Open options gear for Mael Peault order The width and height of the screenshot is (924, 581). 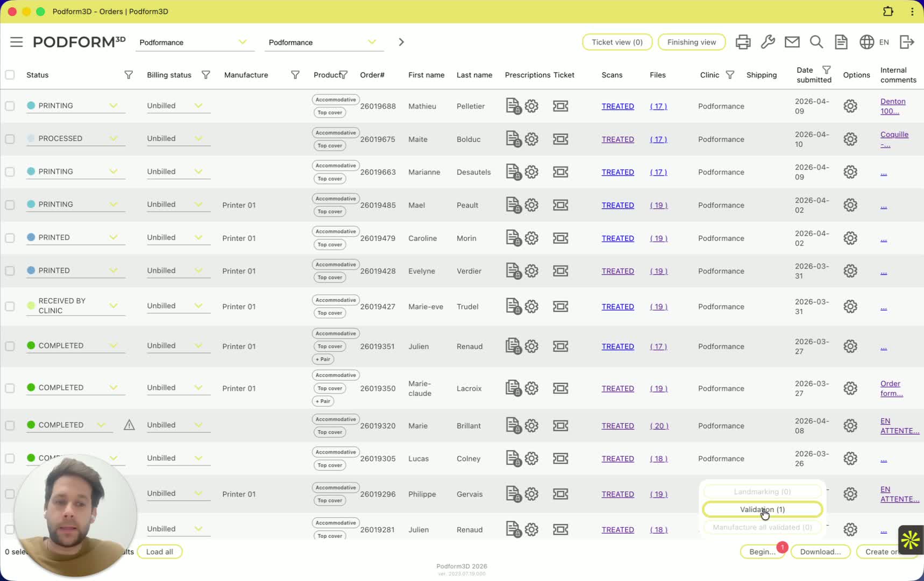(850, 205)
